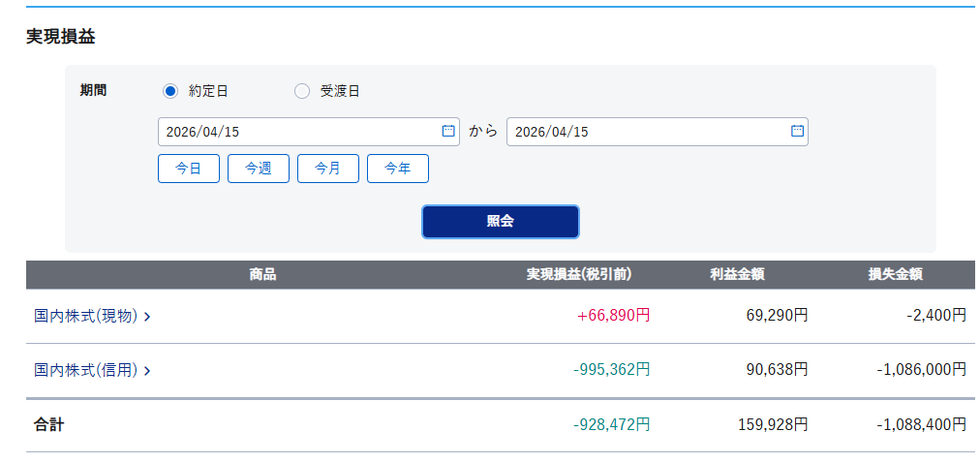
Task: Click the chevron arrow beside 国内株式(現物)
Action: click(147, 316)
